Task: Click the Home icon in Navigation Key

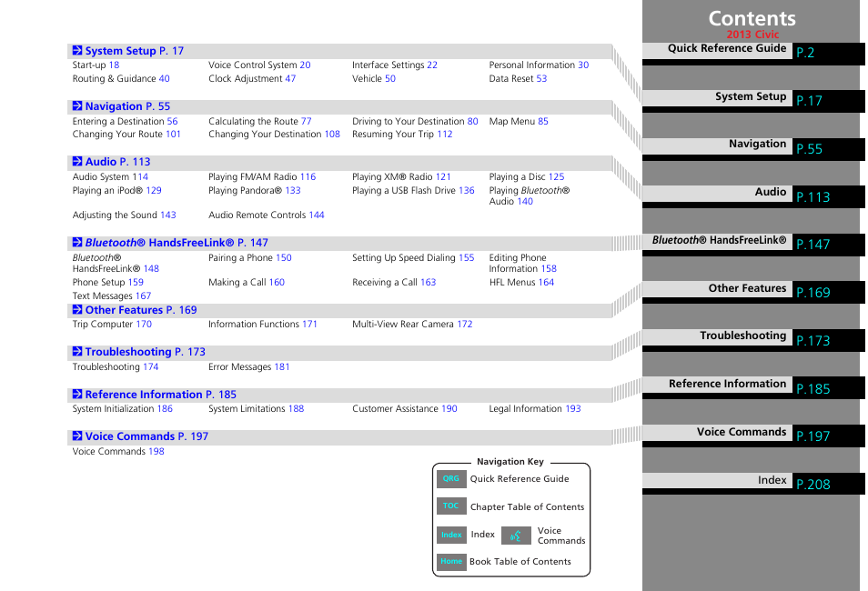Action: tap(451, 562)
